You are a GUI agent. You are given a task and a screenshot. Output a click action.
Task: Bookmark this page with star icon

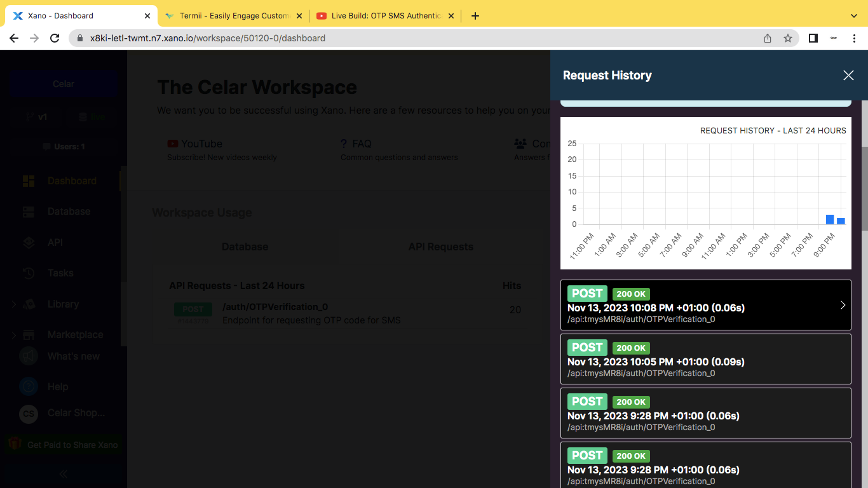click(x=788, y=38)
